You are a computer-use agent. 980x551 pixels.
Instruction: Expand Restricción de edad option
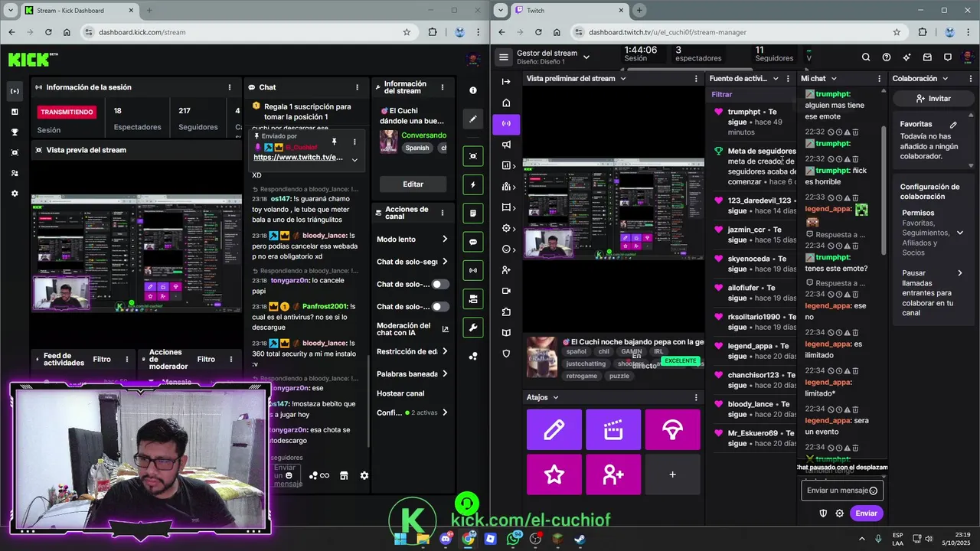pos(445,351)
